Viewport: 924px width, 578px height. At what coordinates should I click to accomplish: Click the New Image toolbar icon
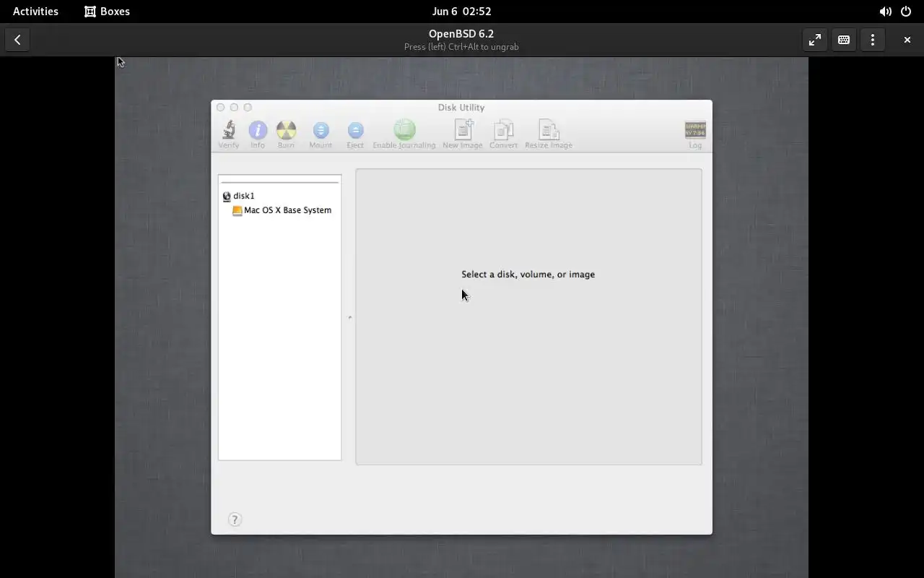[463, 130]
